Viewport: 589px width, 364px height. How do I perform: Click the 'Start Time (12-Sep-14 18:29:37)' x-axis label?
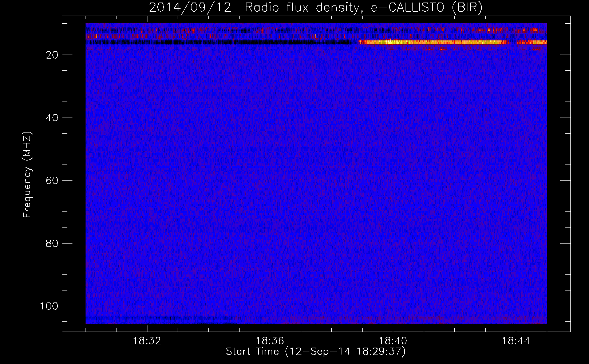point(316,352)
